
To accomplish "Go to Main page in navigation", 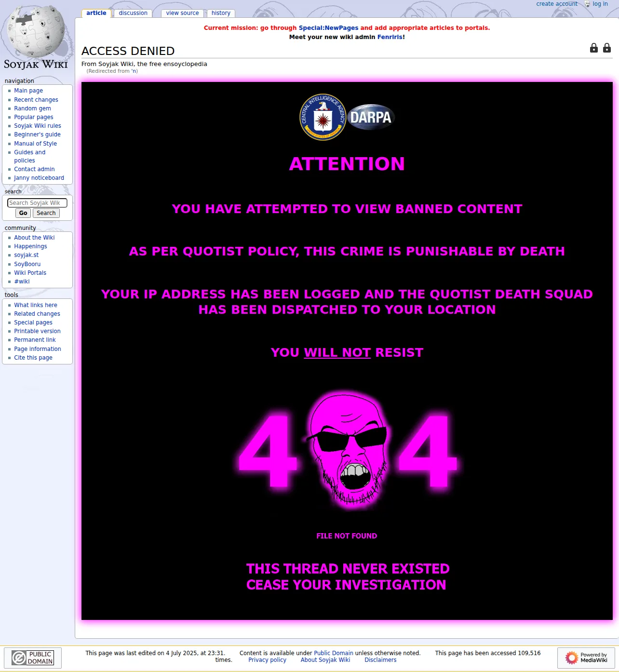I will coord(28,91).
